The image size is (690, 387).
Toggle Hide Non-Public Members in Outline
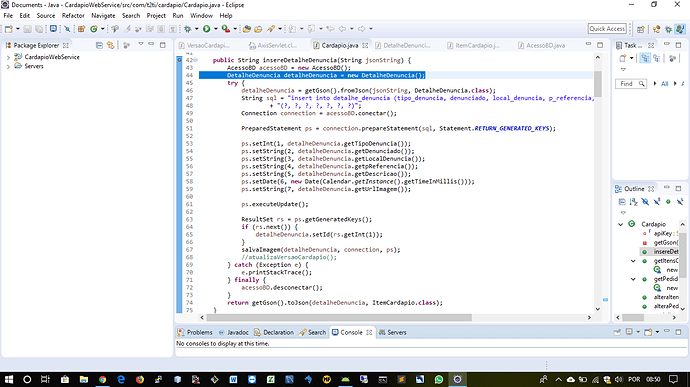[668, 202]
